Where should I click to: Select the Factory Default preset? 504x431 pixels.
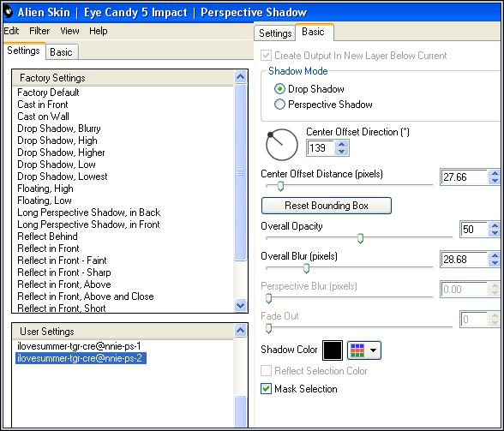pos(48,93)
